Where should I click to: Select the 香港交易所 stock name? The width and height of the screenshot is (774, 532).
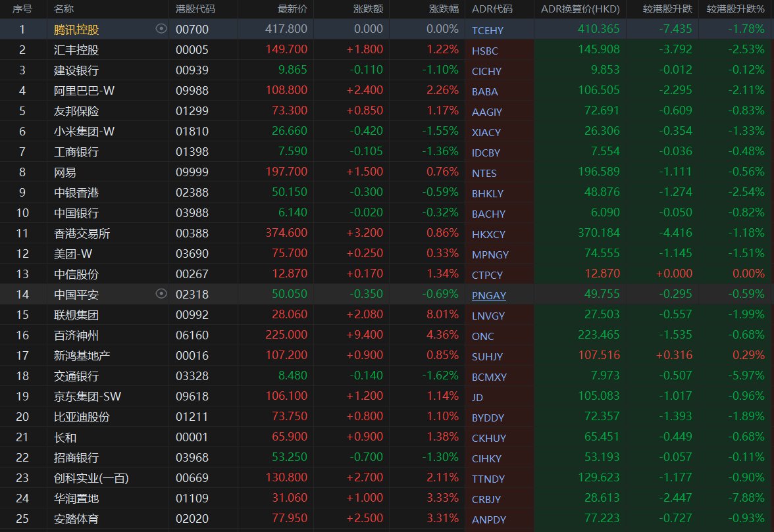pos(82,233)
